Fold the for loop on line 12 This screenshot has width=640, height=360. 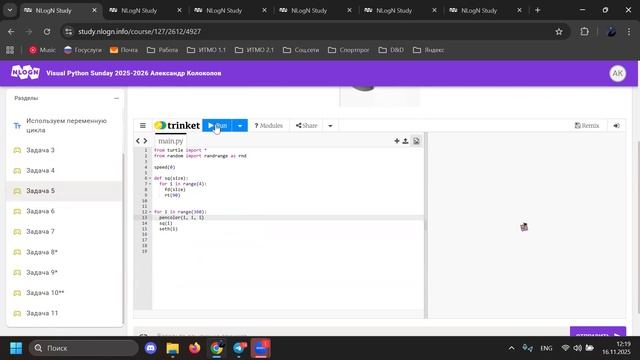[x=150, y=212]
